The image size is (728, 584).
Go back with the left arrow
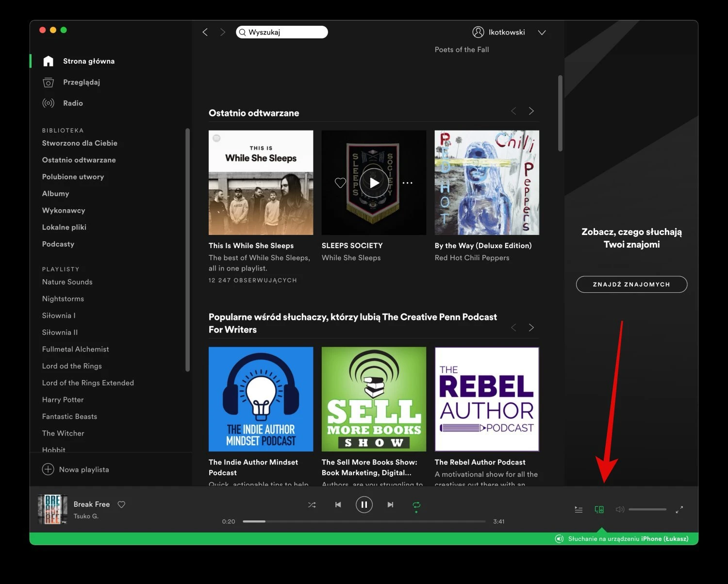pos(205,32)
